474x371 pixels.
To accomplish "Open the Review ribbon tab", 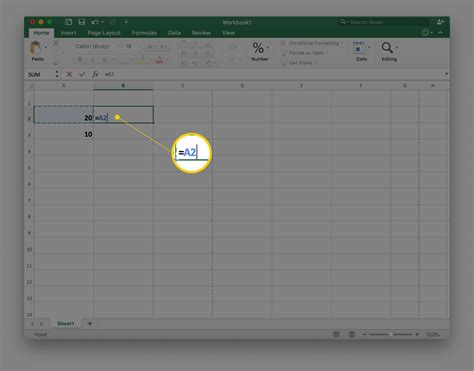I will tap(201, 33).
